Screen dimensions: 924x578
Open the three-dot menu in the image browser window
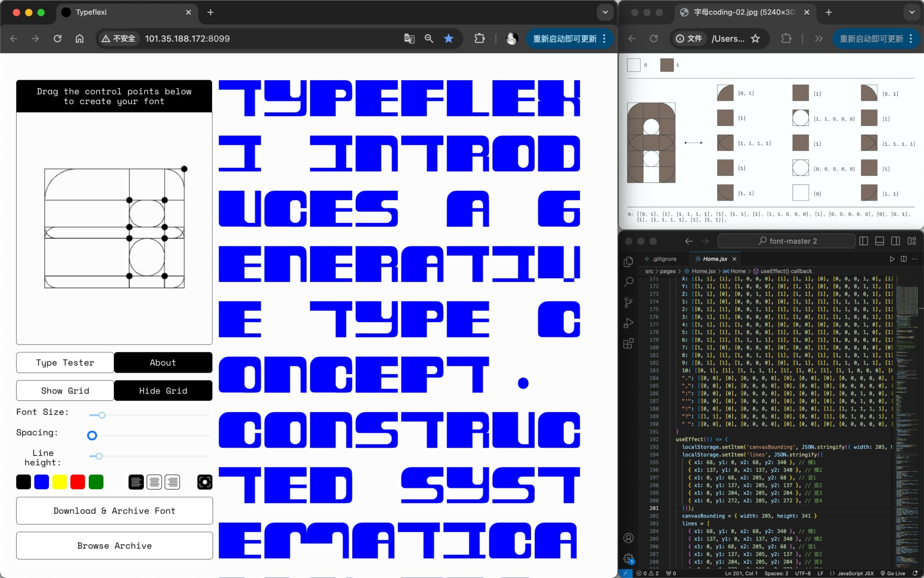pos(911,39)
